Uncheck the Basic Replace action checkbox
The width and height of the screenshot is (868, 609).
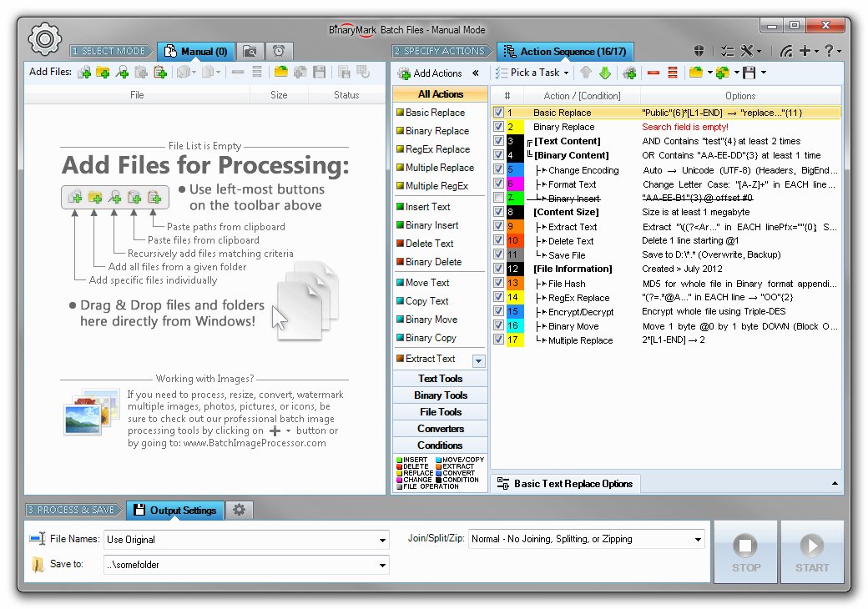click(498, 113)
